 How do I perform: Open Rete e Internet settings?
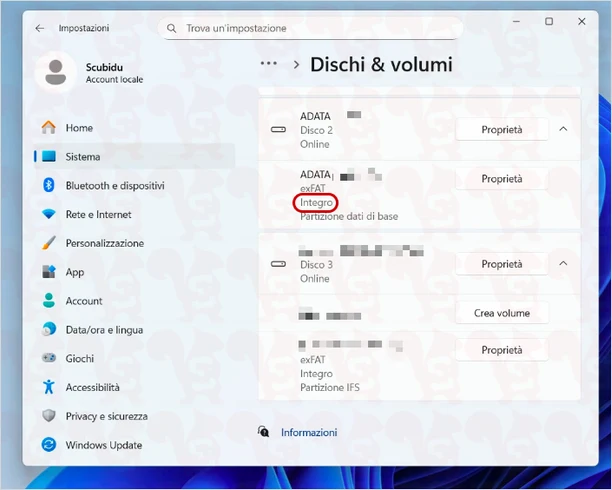pos(135,214)
